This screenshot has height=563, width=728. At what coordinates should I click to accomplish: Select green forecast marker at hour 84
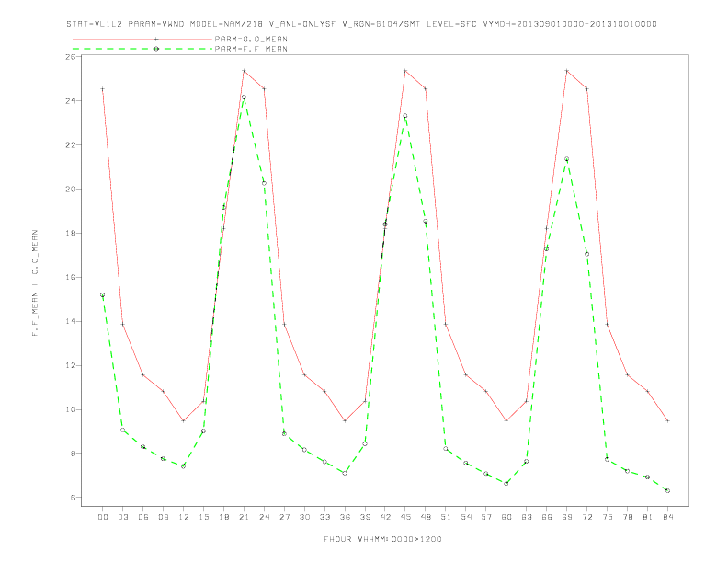[667, 490]
